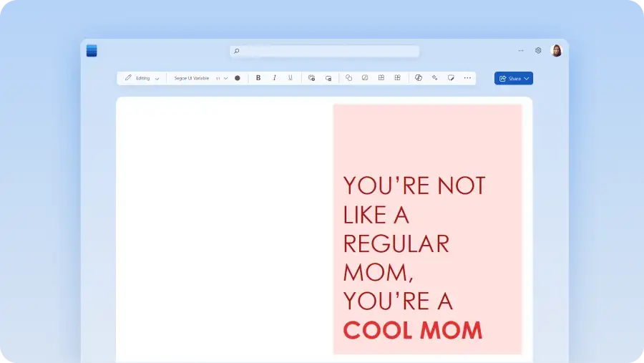Click the "YOU'RE A" text line

(398, 301)
